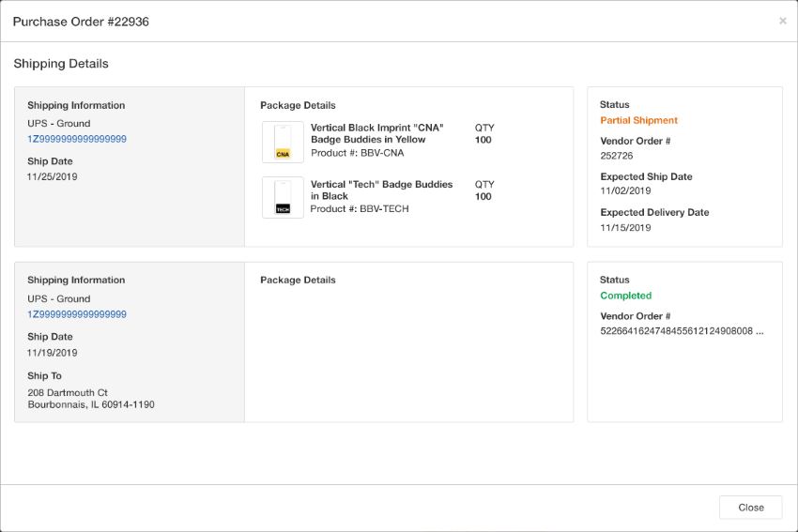Viewport: 798px width, 532px height.
Task: Dismiss dialog with the X icon
Action: (x=783, y=21)
